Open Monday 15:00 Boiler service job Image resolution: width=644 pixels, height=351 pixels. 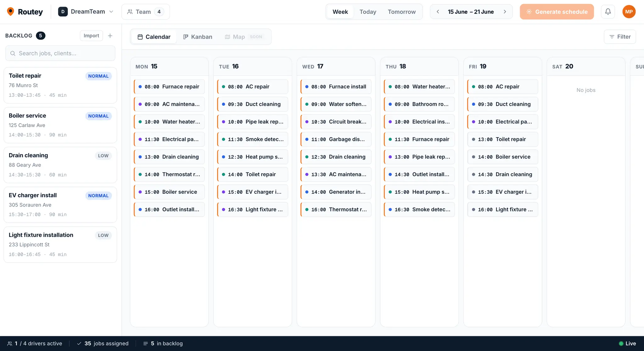[x=169, y=192]
